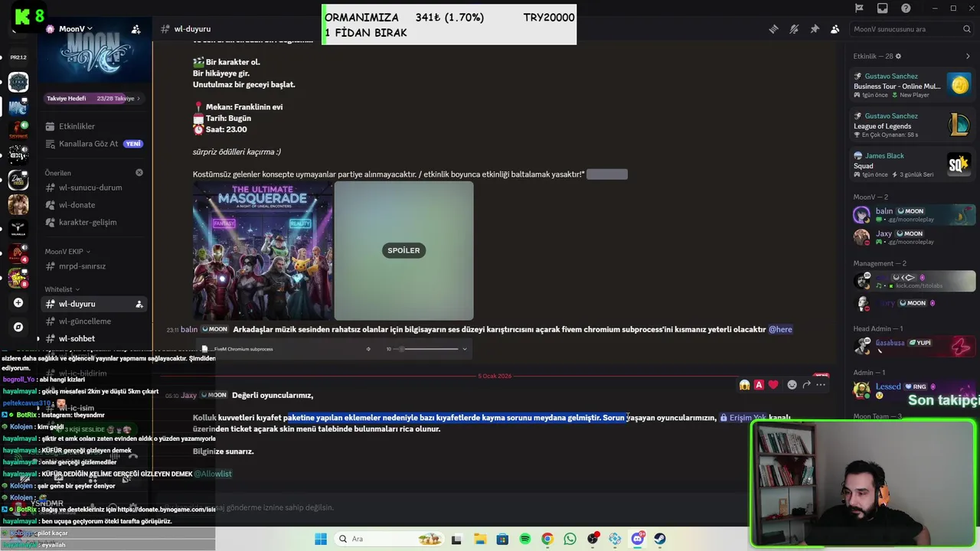Screen dimensions: 980x551
Task: Select member Jaxy in MoonV list
Action: 913,237
